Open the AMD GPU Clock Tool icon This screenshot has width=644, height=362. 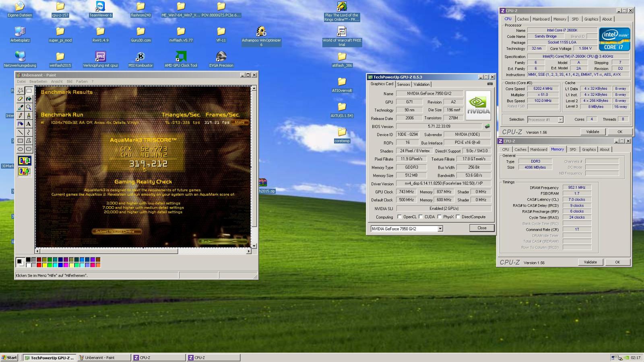(181, 59)
